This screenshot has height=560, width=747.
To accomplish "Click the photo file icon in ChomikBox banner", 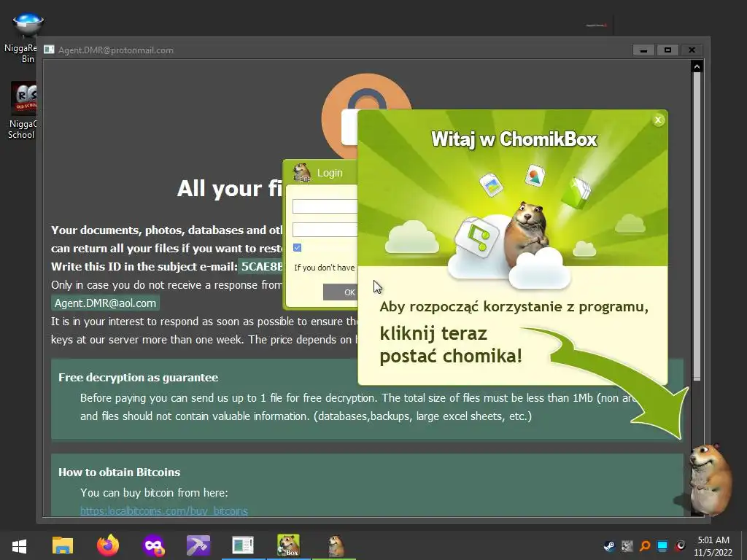I will (x=491, y=184).
